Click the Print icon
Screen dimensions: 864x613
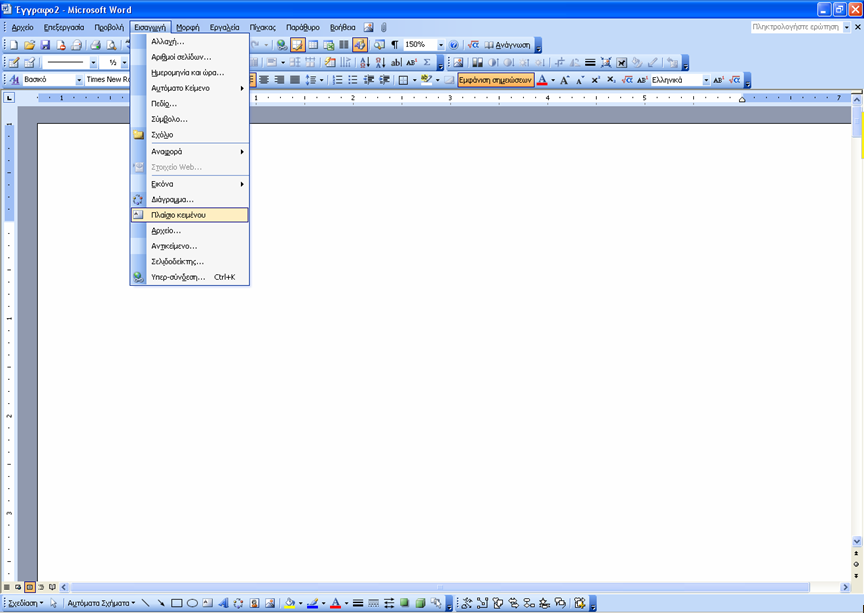95,45
